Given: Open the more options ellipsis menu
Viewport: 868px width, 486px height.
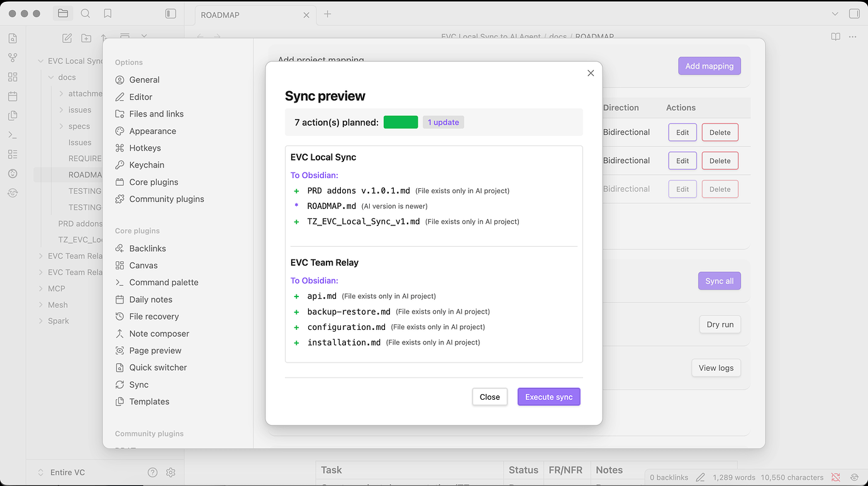Looking at the screenshot, I should (853, 37).
